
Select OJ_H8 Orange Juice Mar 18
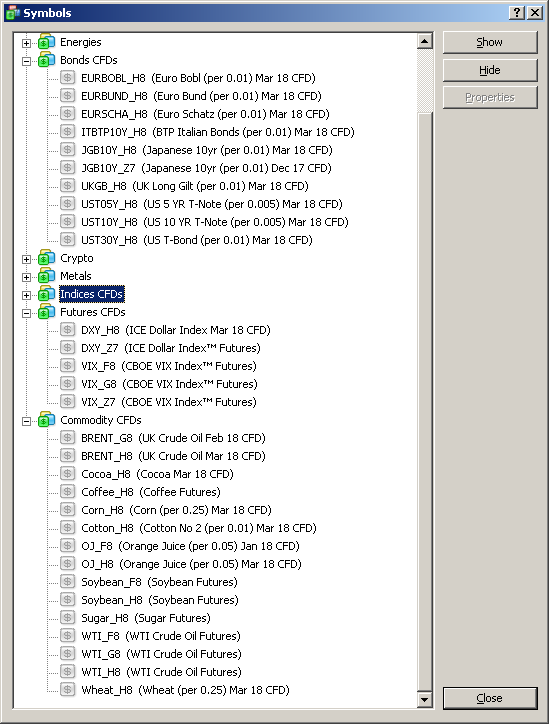pos(192,564)
